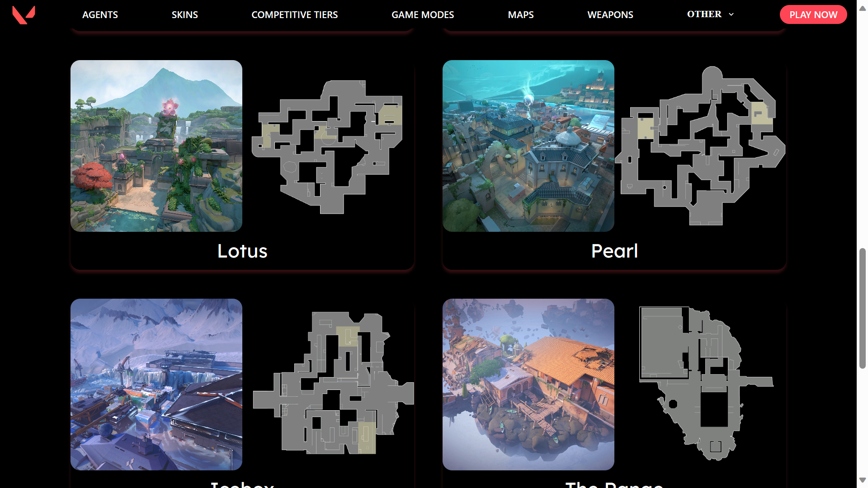Select the Icebox map artwork thumbnail
The image size is (868, 488).
click(x=156, y=385)
